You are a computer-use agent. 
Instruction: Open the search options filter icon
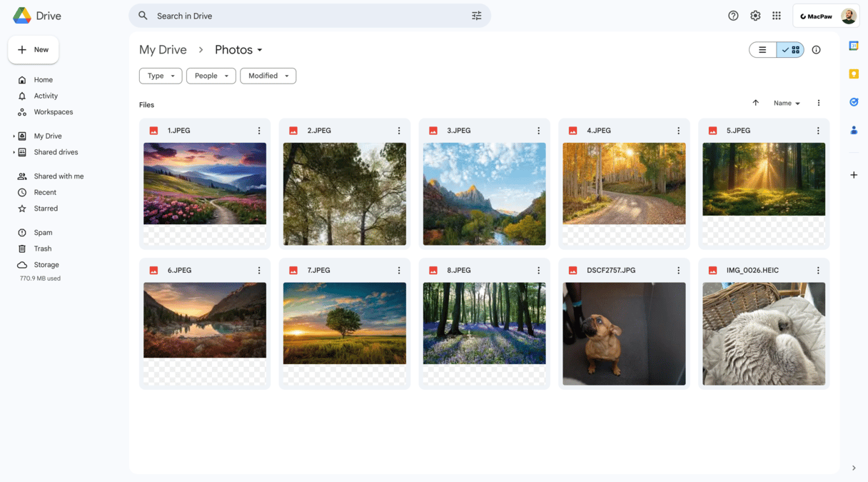[x=477, y=16]
